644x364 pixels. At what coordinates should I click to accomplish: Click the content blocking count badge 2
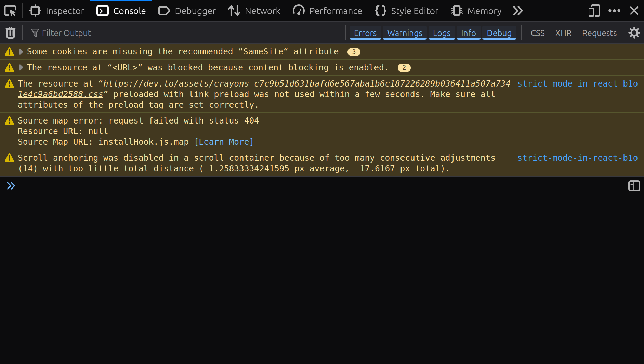(x=404, y=68)
